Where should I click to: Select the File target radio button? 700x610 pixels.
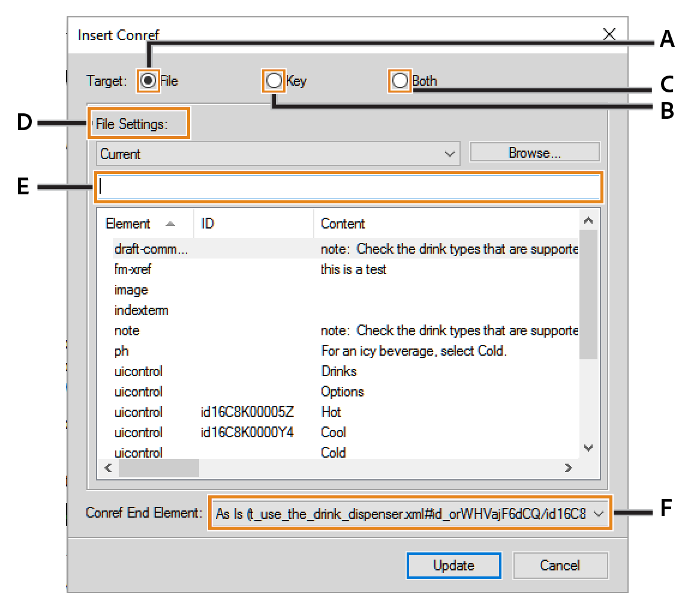[x=148, y=80]
